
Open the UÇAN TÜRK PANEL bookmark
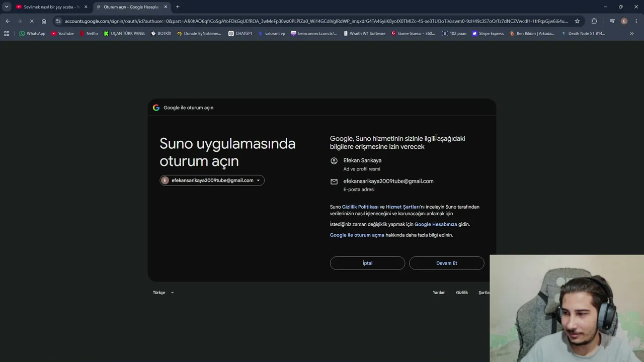pos(124,34)
